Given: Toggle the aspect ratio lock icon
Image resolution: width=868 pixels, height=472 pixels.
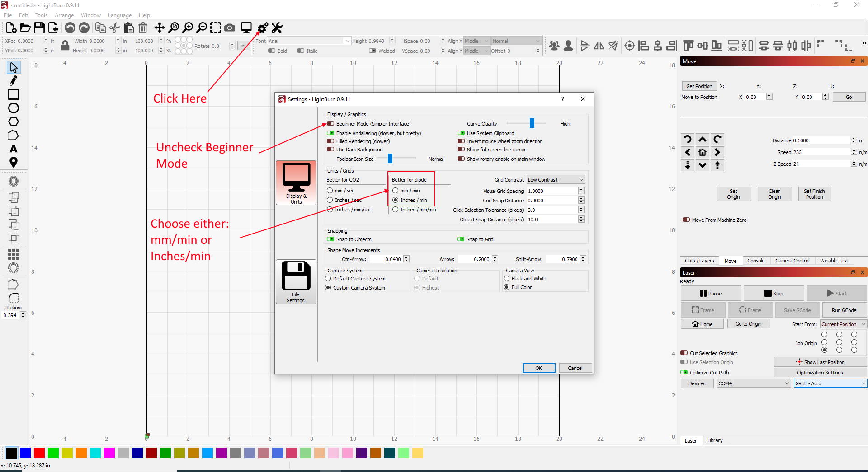Looking at the screenshot, I should [x=65, y=46].
